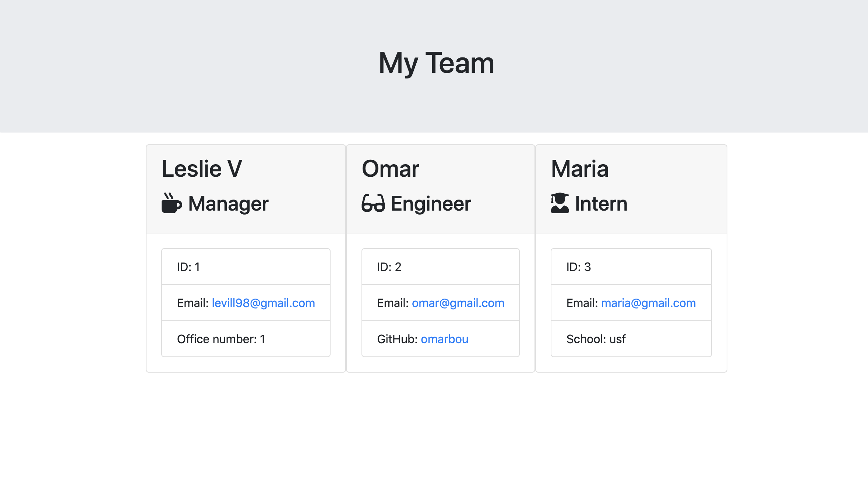Screen dimensions: 868x500
Task: Select the Omar name heading
Action: tap(390, 169)
